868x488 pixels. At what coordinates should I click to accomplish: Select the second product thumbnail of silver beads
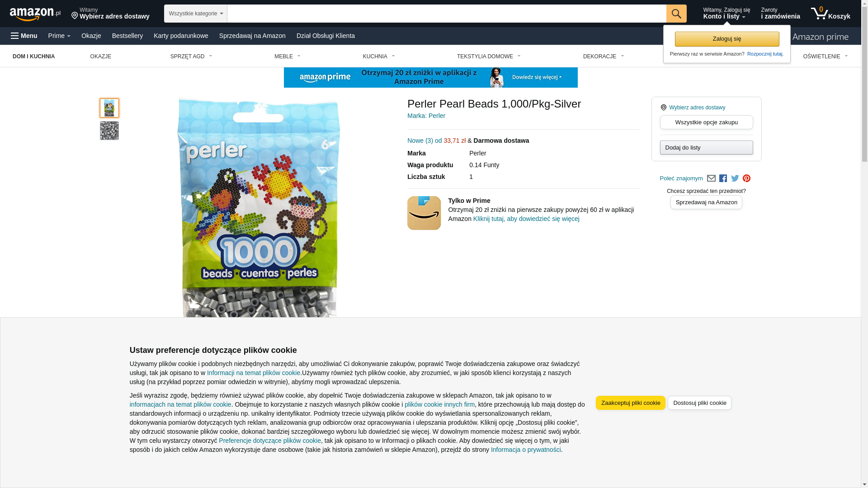click(x=109, y=131)
